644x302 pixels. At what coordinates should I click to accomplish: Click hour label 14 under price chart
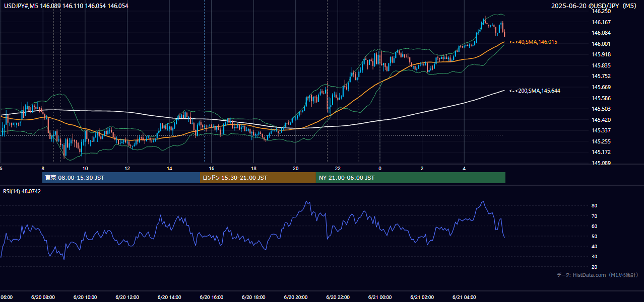coord(169,168)
